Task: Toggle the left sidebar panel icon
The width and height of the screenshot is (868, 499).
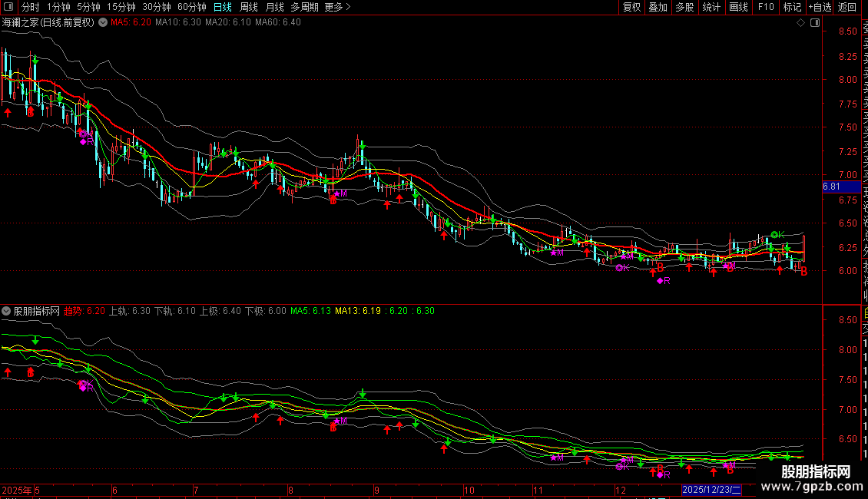Action: point(9,7)
